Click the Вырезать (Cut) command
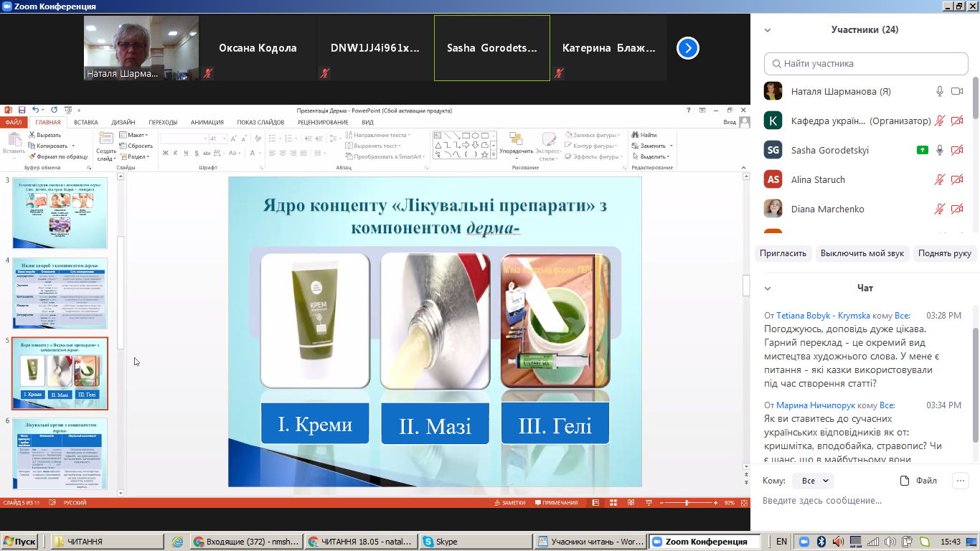 [44, 135]
